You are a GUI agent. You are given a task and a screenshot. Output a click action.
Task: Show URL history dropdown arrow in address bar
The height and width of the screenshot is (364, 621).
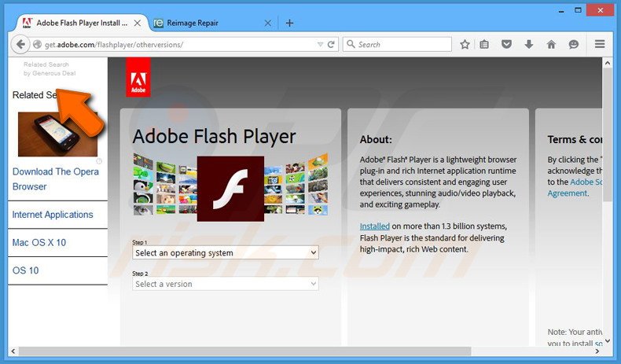(x=319, y=45)
